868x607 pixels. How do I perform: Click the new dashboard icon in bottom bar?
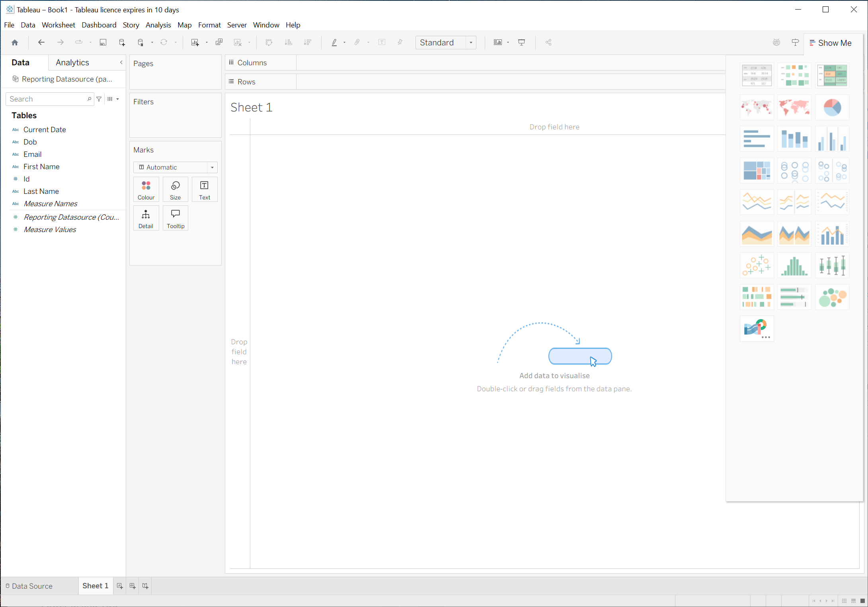(133, 586)
